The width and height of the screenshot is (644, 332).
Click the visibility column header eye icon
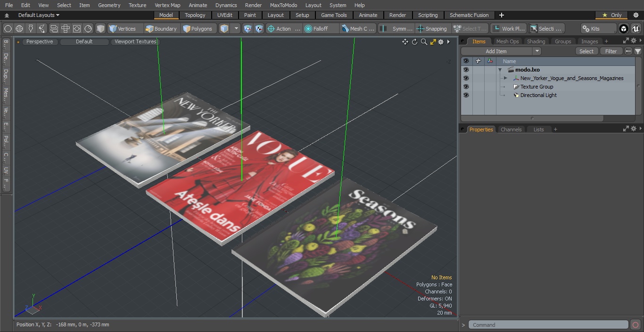coord(466,61)
